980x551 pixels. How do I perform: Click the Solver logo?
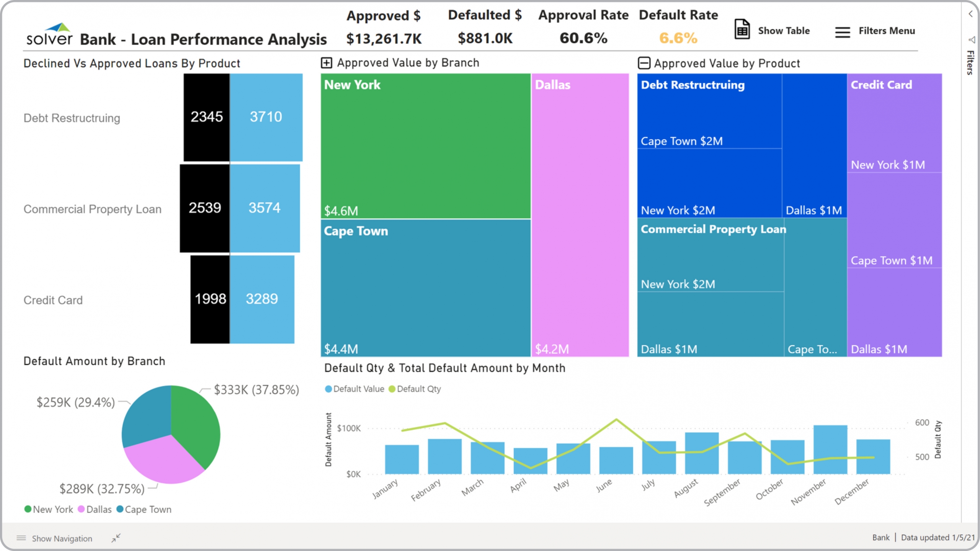coord(49,35)
